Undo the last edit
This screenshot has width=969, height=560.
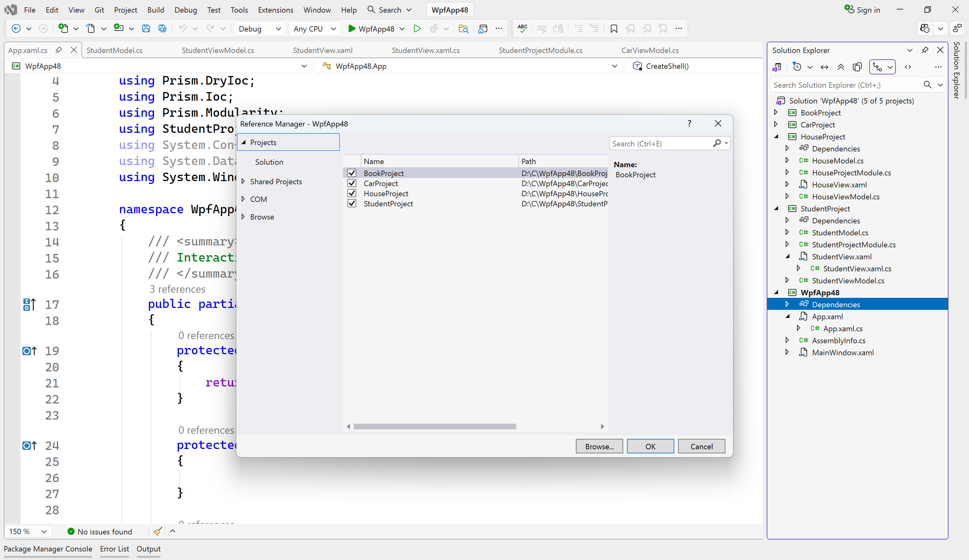pyautogui.click(x=183, y=28)
